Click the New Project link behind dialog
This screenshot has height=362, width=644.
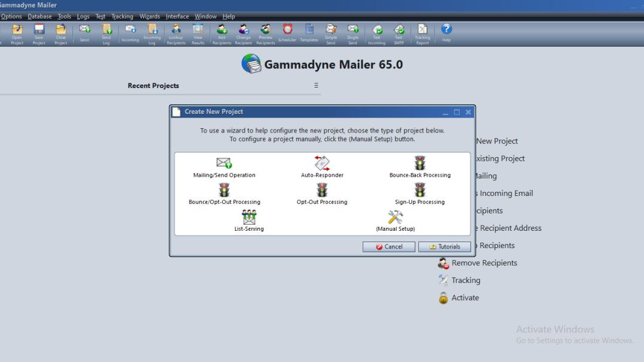497,141
